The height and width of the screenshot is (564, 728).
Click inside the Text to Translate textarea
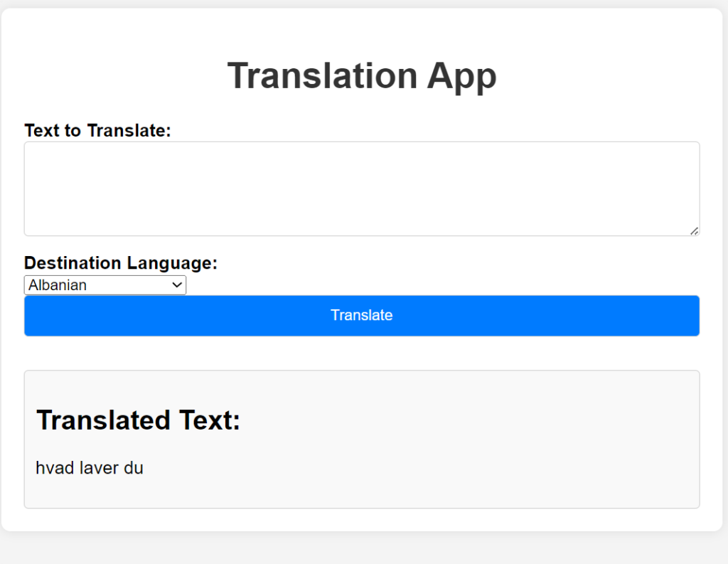click(361, 188)
